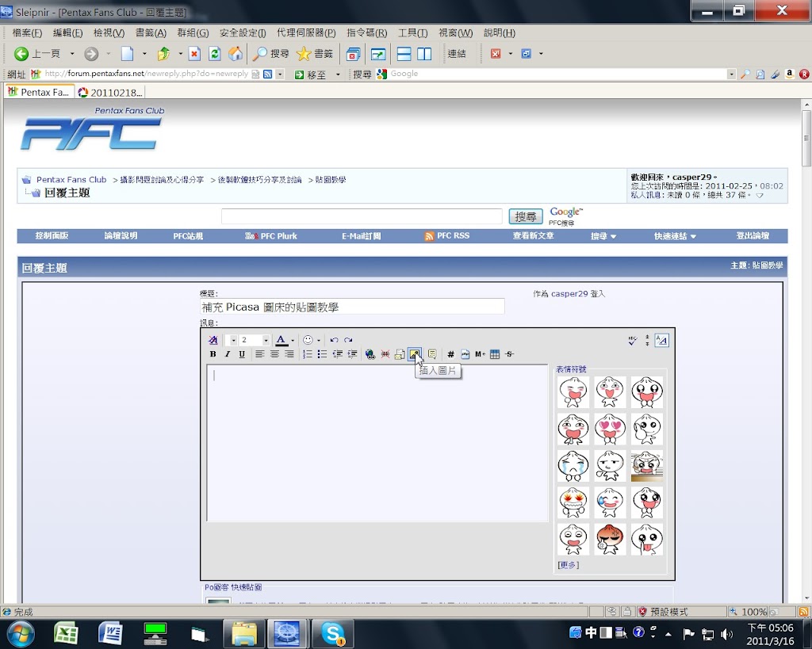
Task: Click the forum 搜尋 search button
Action: [525, 216]
